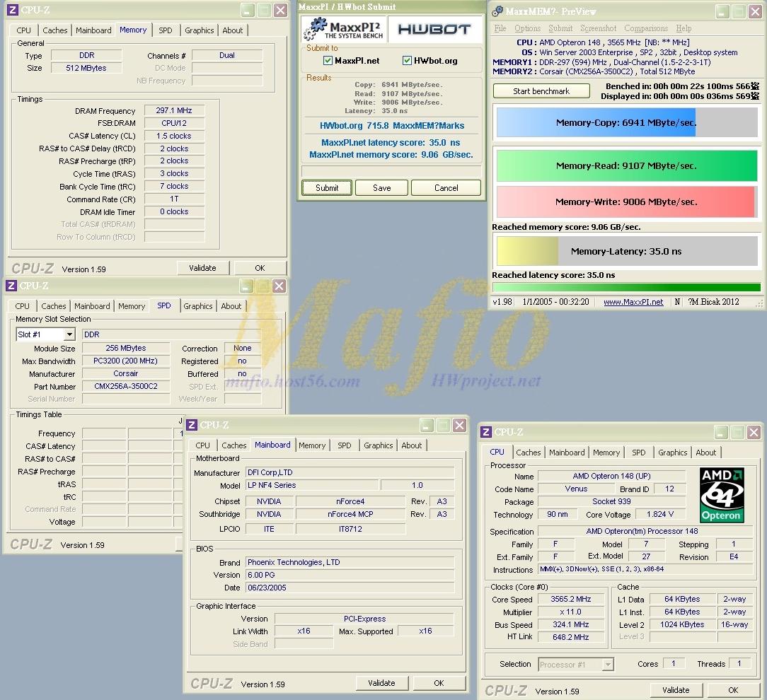
Task: Select the SPD tab in the CPU-Z Mainboard window
Action: tap(345, 445)
